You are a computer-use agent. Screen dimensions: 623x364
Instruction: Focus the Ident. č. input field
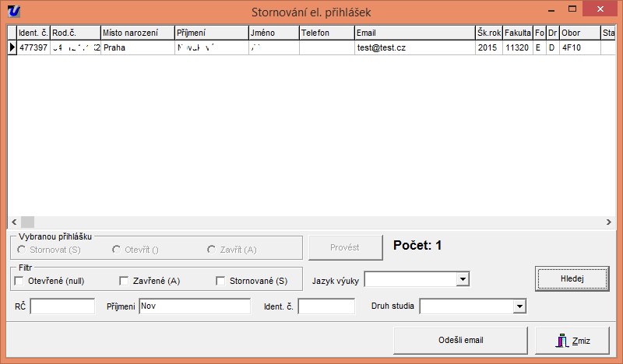coord(326,307)
